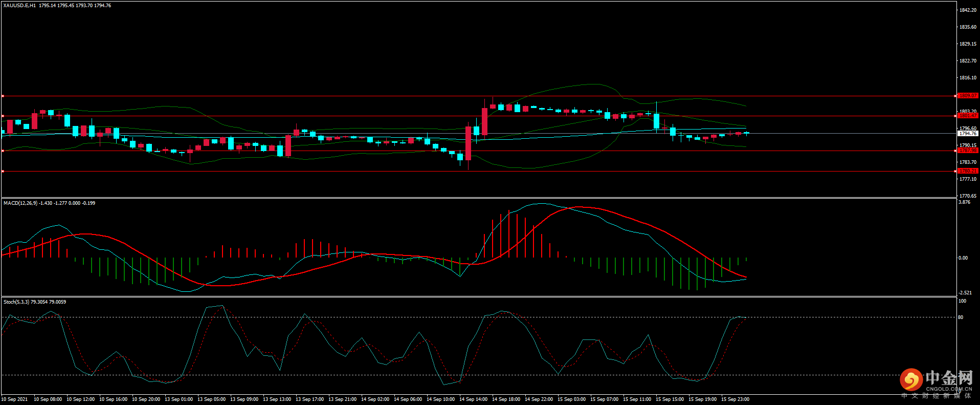Select the 1787.98 red price tag

[968, 151]
